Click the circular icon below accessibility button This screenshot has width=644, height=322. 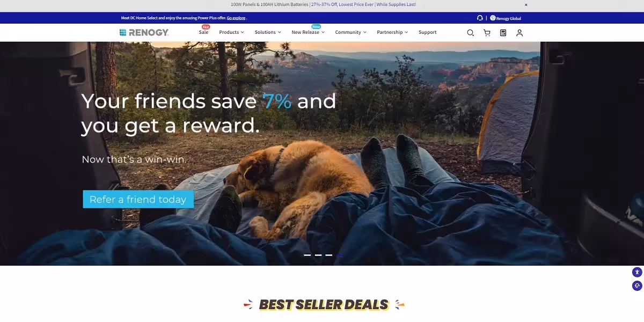coord(637,286)
